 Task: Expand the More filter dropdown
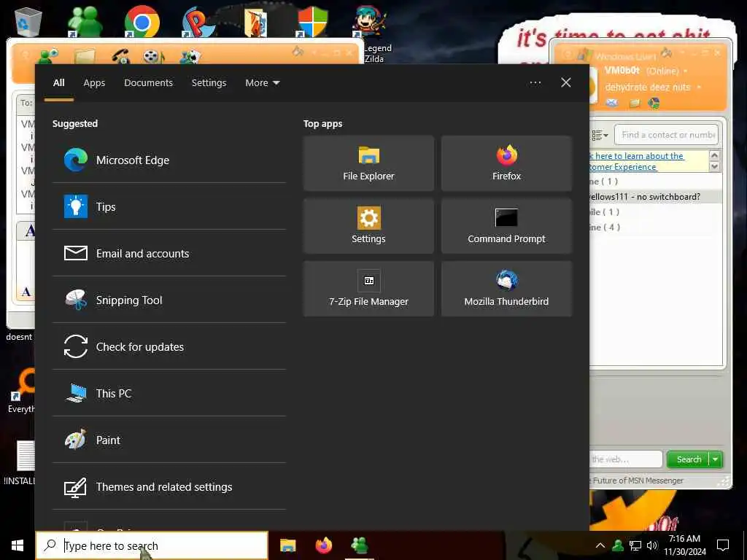coord(263,83)
